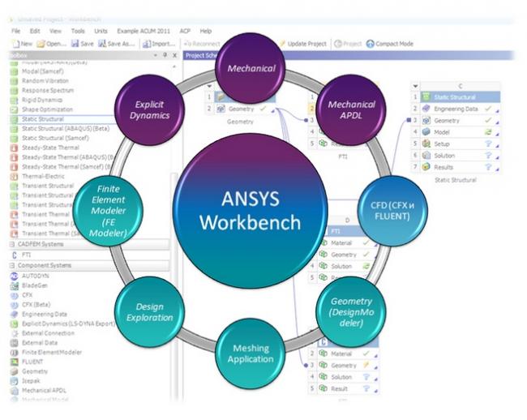Open the View menu
This screenshot has height=420, width=527.
pos(55,31)
